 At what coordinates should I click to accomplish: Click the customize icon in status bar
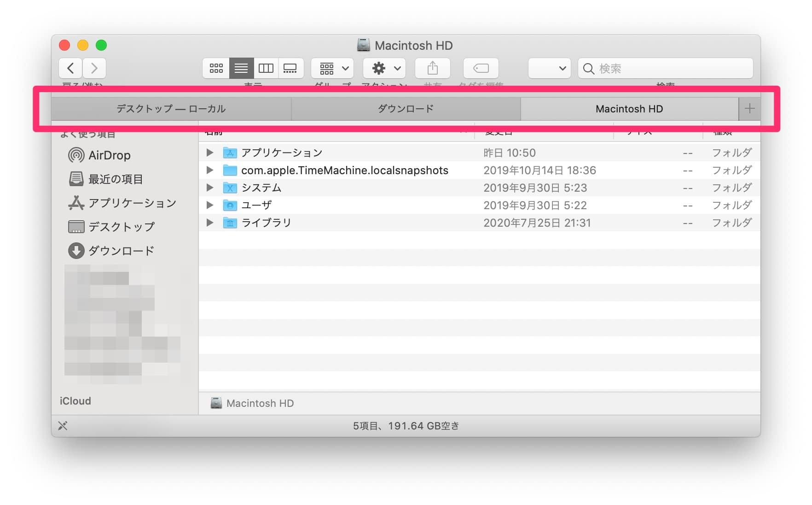(63, 426)
